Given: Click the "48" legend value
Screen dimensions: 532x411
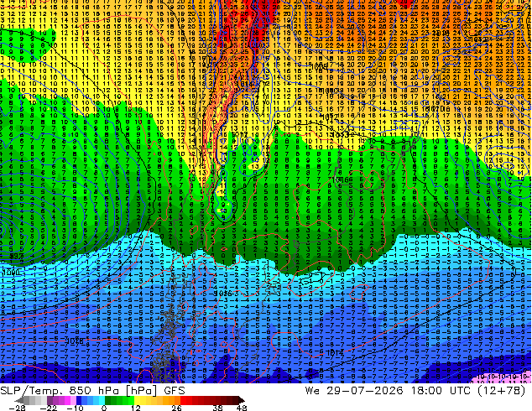Looking at the screenshot, I should tap(242, 408).
